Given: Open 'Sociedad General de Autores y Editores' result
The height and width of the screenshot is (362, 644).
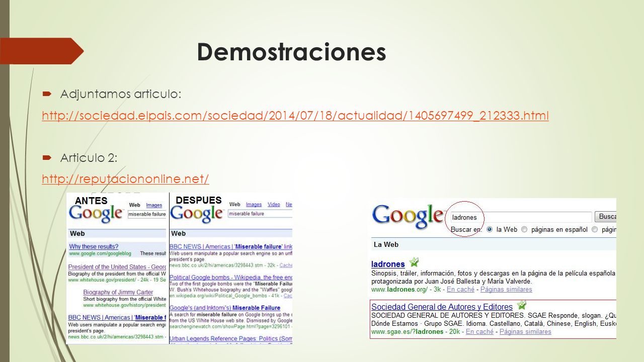Looking at the screenshot, I should (442, 307).
